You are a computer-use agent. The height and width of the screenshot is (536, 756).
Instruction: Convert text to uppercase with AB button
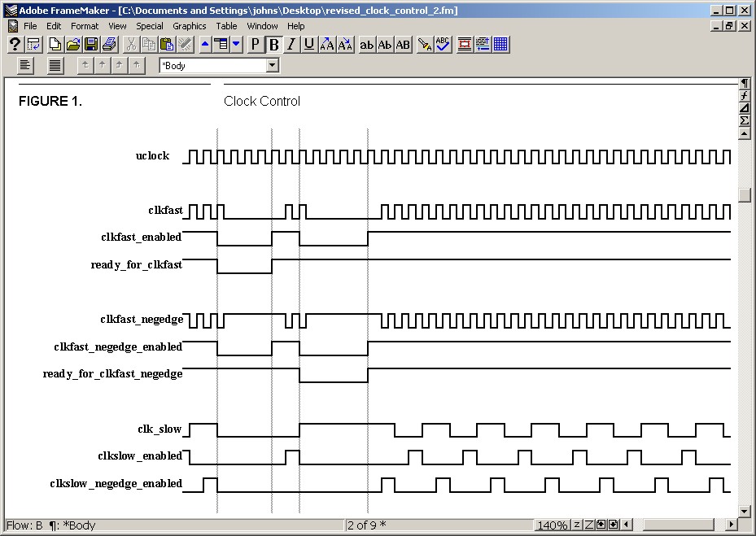[x=403, y=45]
